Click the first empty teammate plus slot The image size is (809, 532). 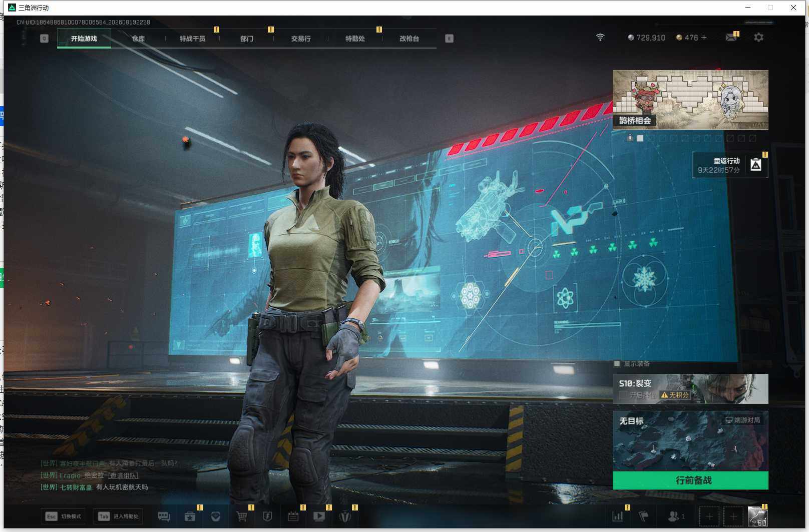[709, 516]
